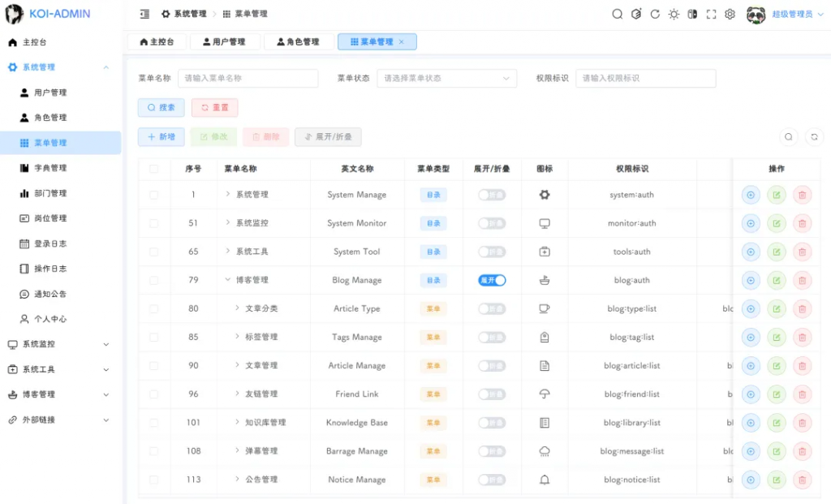Expand the 知识库管理 tree row

pos(237,422)
